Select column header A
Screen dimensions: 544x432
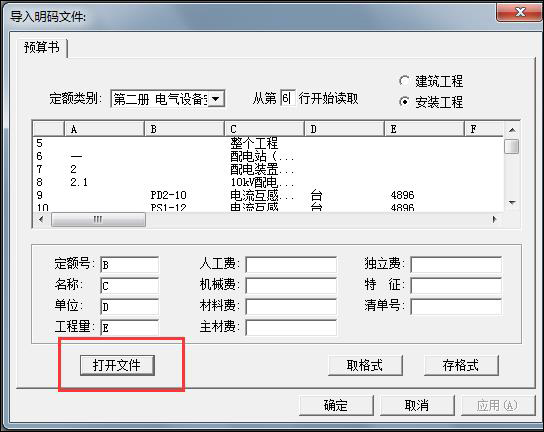click(x=104, y=129)
